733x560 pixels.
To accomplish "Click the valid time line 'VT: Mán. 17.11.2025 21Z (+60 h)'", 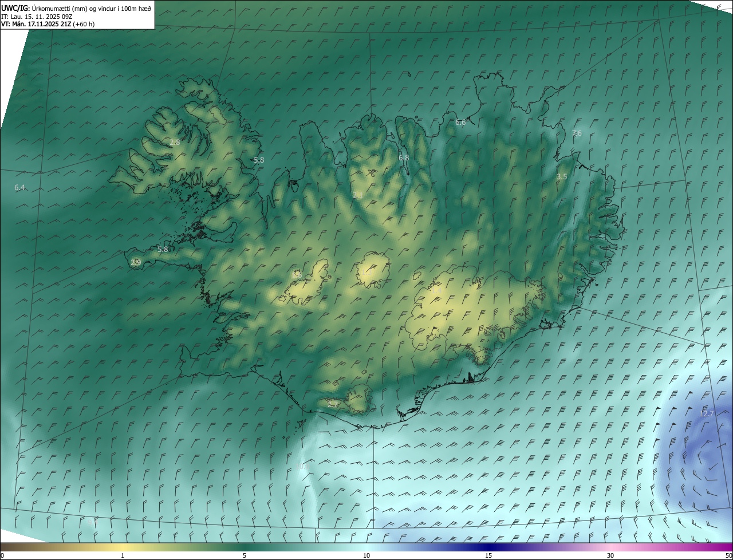I will (x=48, y=24).
